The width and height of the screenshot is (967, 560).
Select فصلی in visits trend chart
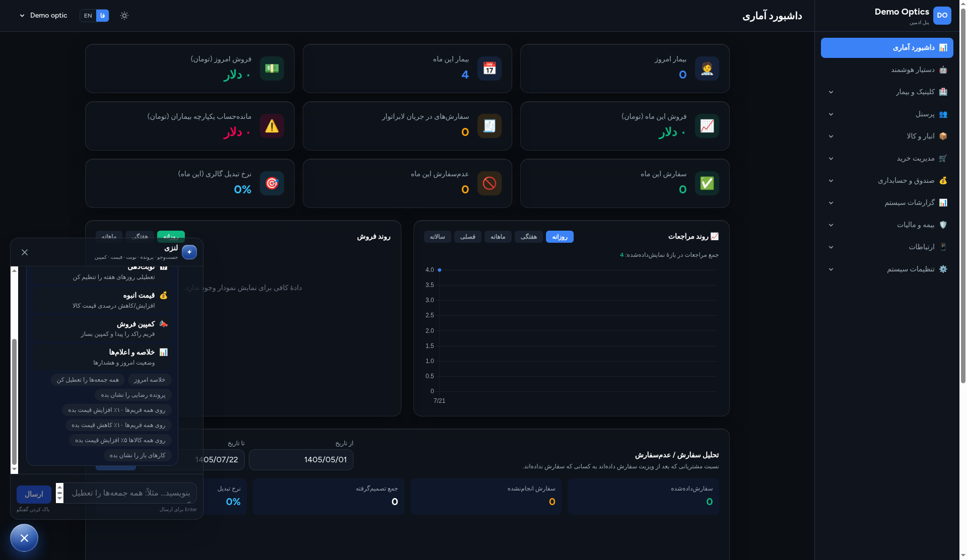tap(467, 237)
